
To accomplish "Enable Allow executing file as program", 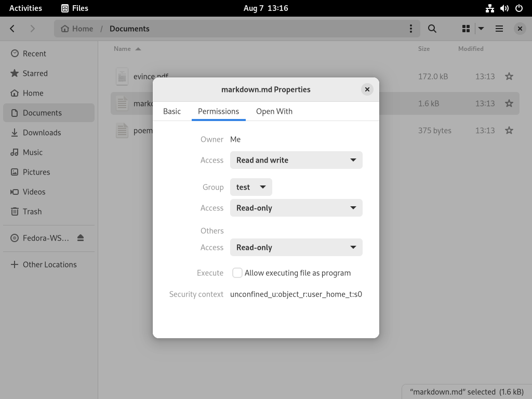I will pyautogui.click(x=237, y=273).
